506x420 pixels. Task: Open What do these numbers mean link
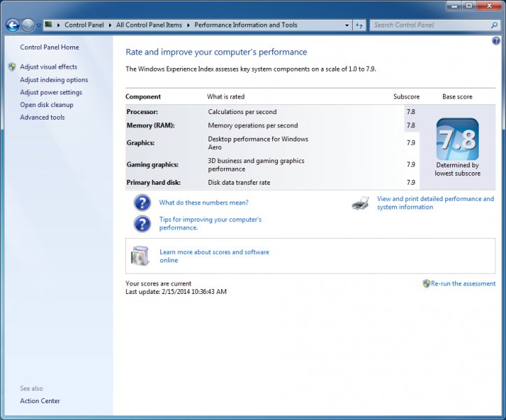coord(204,203)
